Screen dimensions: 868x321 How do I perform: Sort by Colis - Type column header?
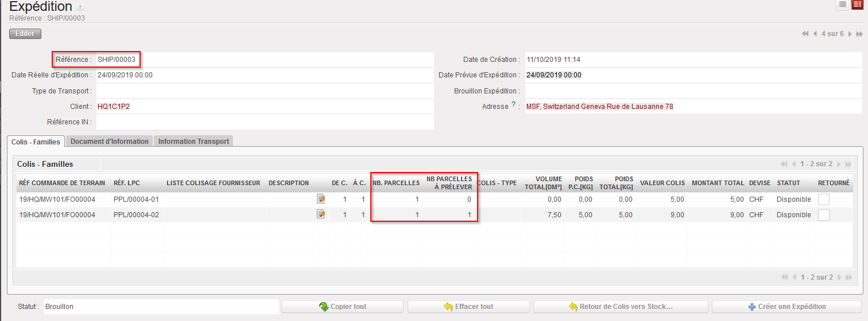[497, 183]
